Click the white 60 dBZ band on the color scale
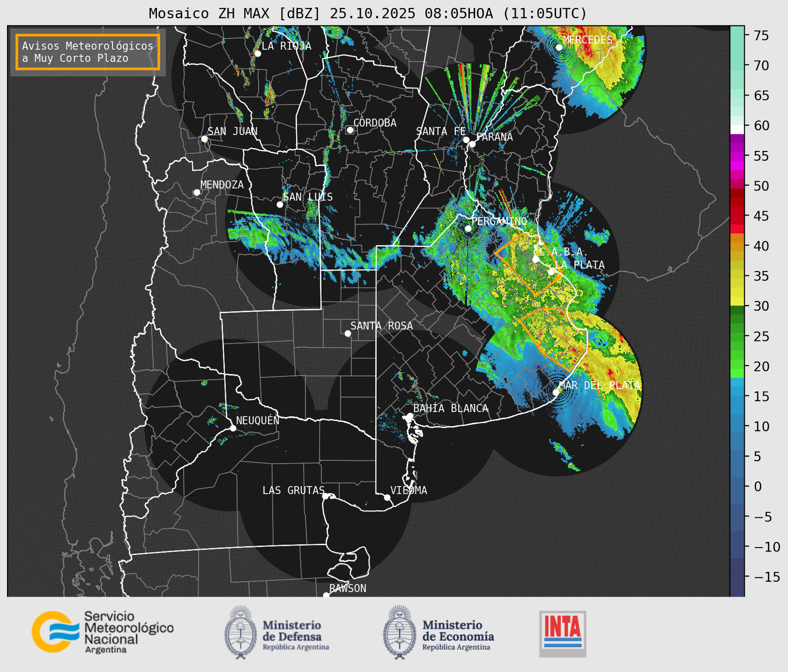 pos(737,129)
